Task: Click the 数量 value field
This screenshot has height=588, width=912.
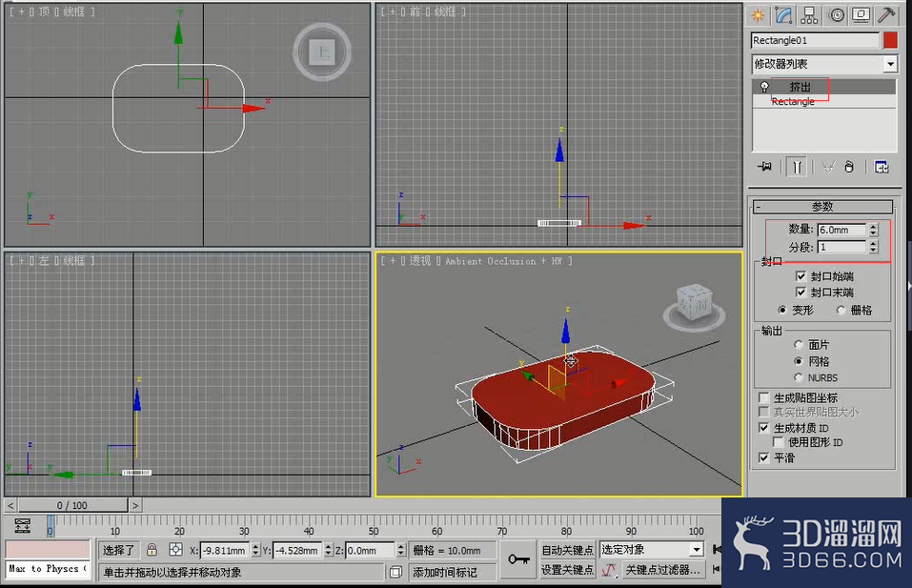Action: point(841,230)
